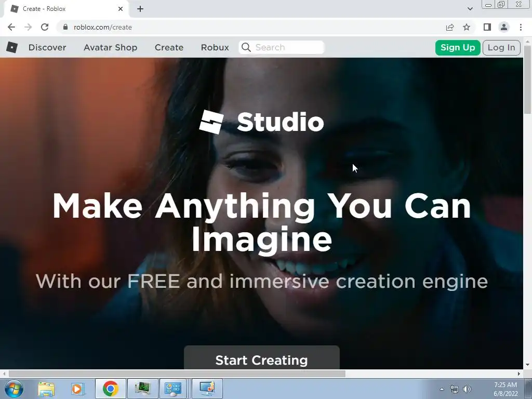Show hidden tray icons arrow
This screenshot has width=532, height=399.
pyautogui.click(x=442, y=389)
